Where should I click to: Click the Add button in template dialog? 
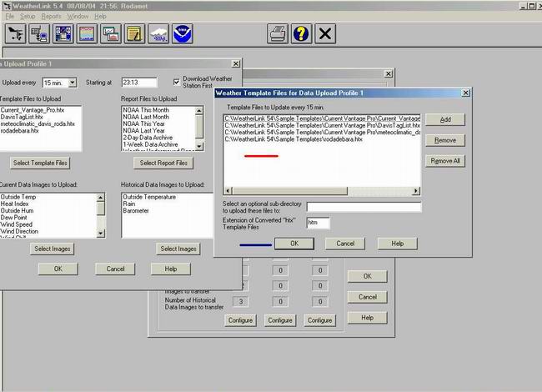[x=445, y=119]
